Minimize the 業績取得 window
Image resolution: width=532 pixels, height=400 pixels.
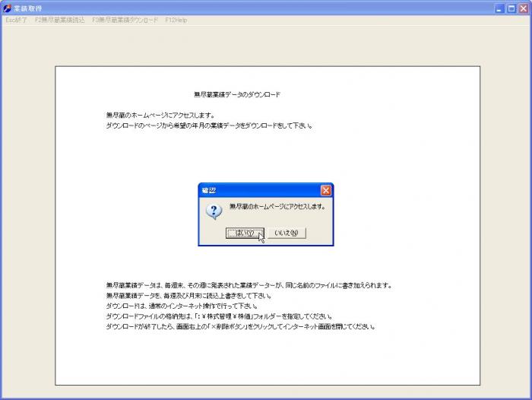tap(499, 8)
